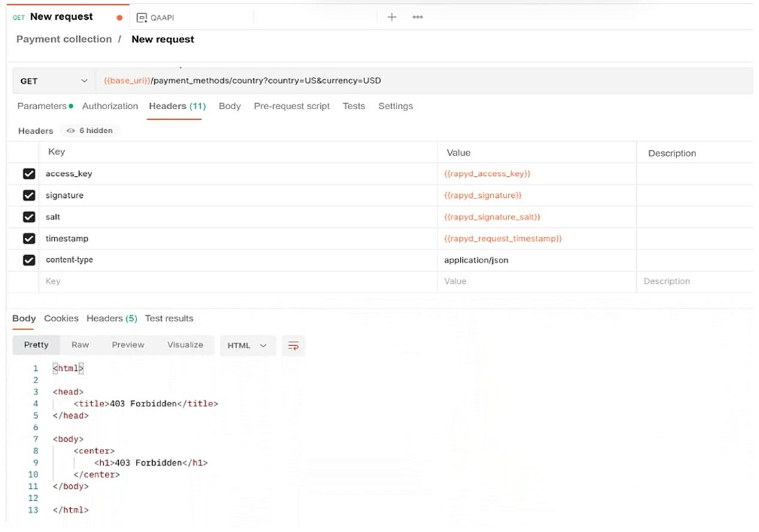Show the Test results tab
The height and width of the screenshot is (532, 759).
click(169, 319)
